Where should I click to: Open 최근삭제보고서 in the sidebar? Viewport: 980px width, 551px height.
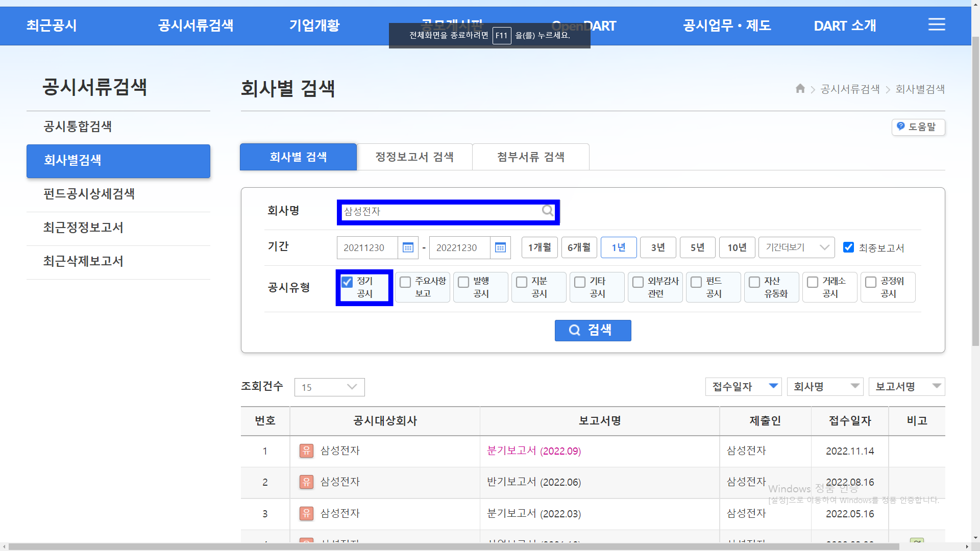(118, 261)
